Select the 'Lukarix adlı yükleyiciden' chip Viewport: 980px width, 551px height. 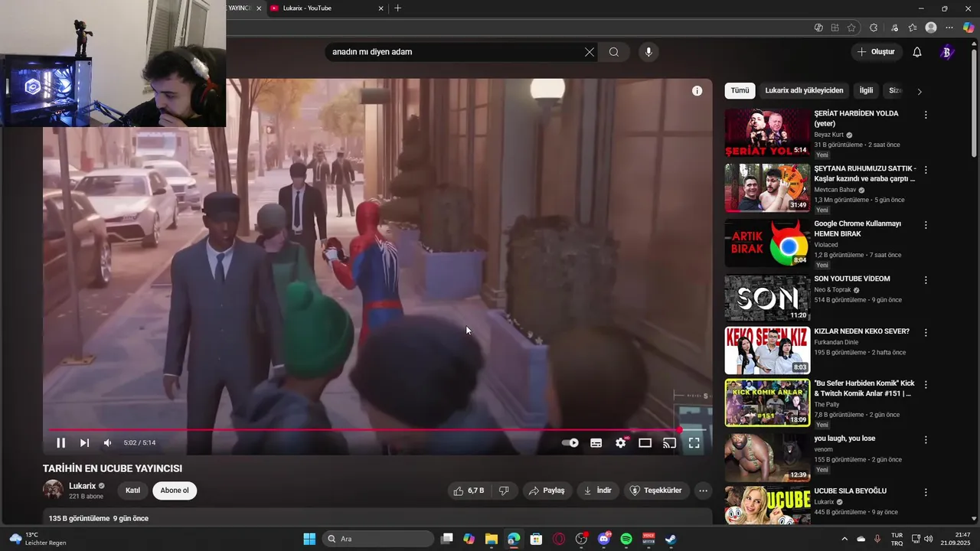804,90
